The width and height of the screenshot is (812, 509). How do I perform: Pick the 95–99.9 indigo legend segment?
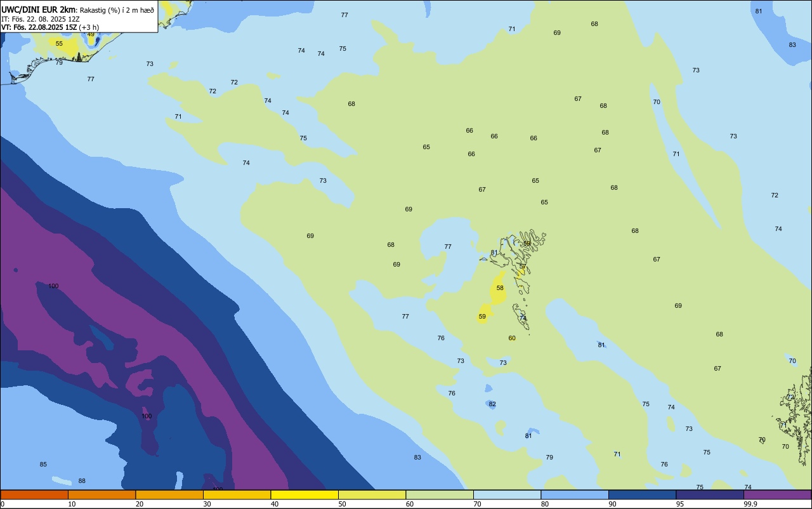710,494
